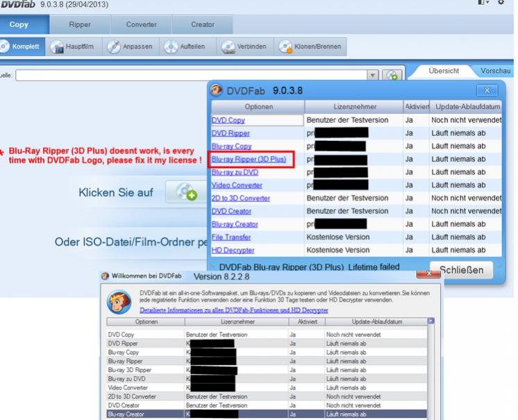Click the Schließen button
This screenshot has height=420, width=518.
click(462, 270)
